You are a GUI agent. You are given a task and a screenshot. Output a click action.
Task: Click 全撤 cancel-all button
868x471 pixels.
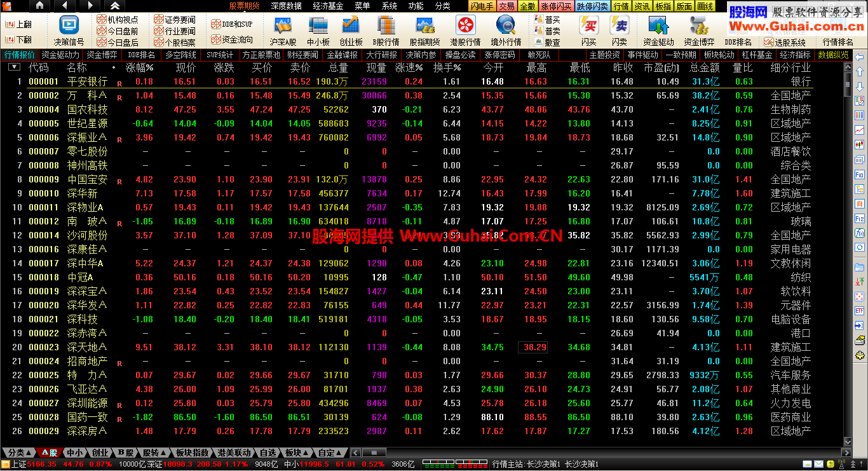[527, 6]
